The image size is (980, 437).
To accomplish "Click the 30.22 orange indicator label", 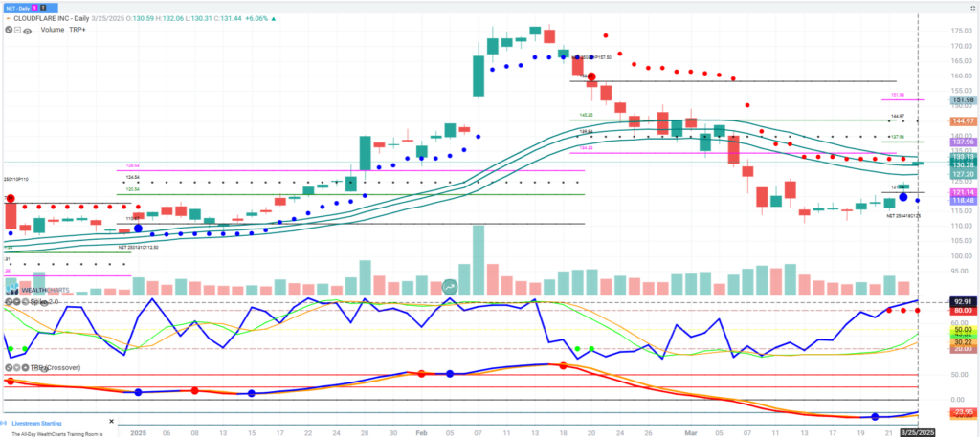I will [x=963, y=342].
